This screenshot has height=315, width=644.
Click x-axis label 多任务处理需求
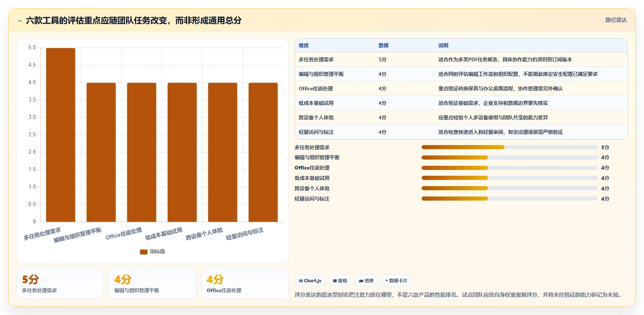pyautogui.click(x=42, y=233)
